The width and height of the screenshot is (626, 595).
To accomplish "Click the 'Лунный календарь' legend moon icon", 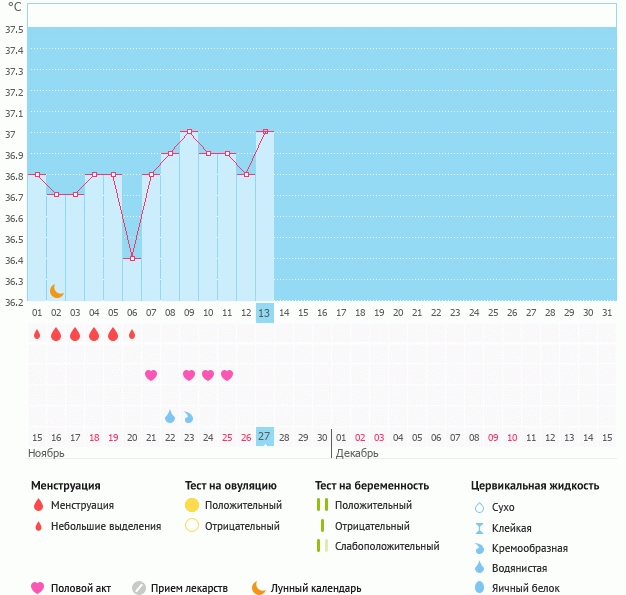I will pos(259,588).
